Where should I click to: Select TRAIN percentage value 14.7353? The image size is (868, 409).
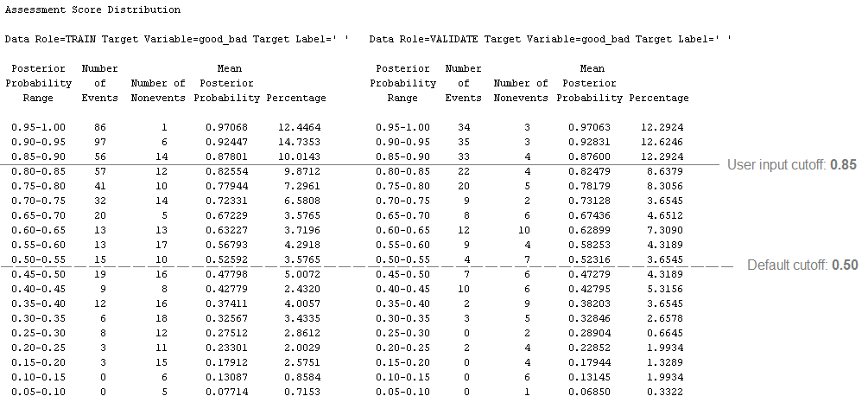(x=299, y=143)
